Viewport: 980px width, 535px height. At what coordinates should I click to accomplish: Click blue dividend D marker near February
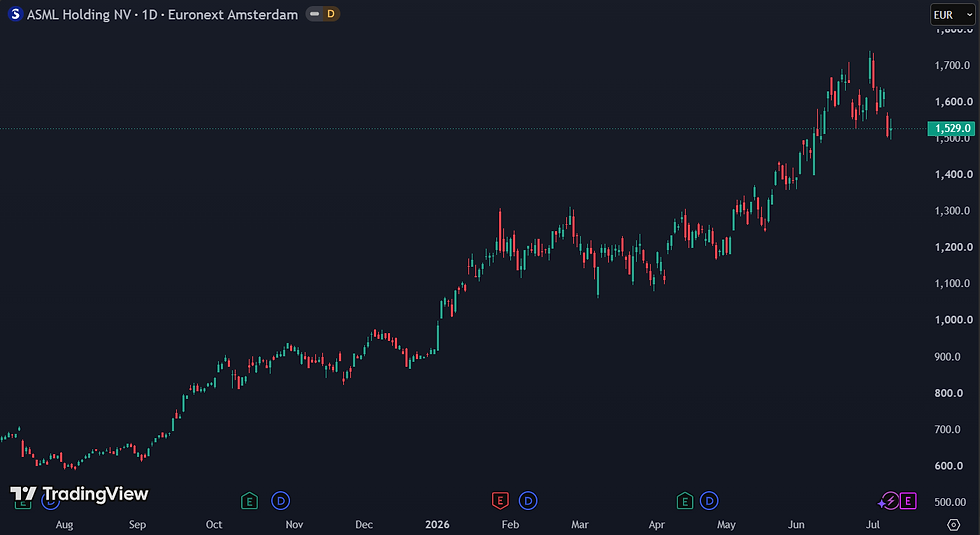(x=528, y=501)
